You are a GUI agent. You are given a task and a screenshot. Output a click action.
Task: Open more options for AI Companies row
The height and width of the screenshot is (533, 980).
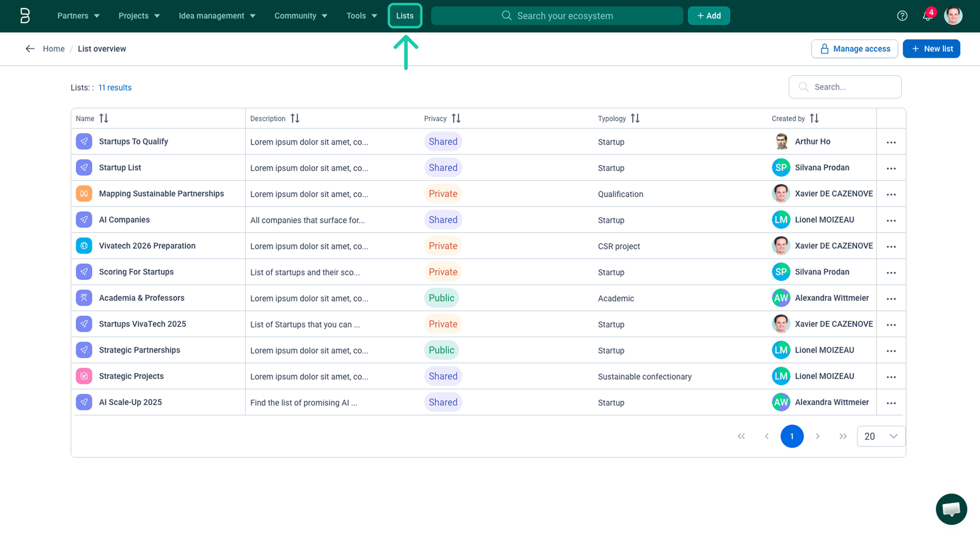[891, 220]
